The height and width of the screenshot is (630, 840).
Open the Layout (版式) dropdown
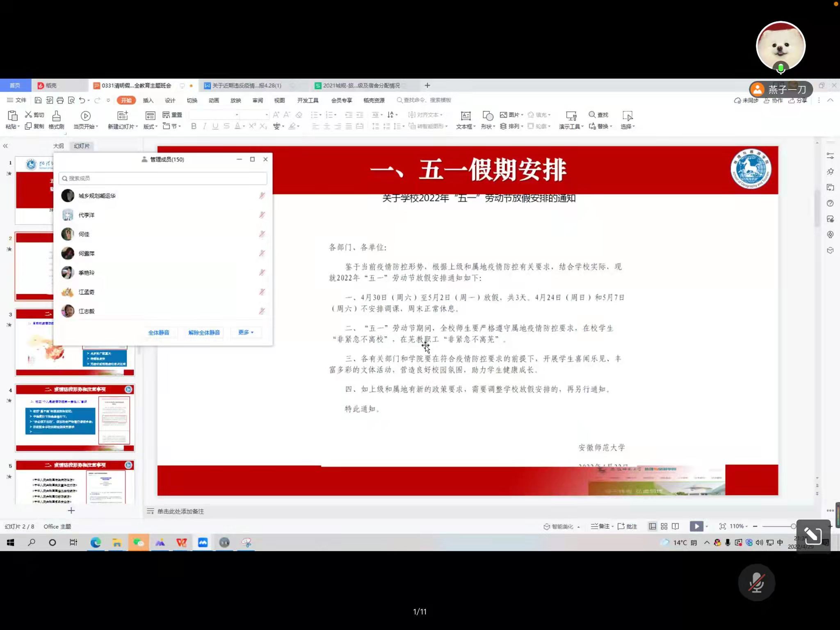150,126
